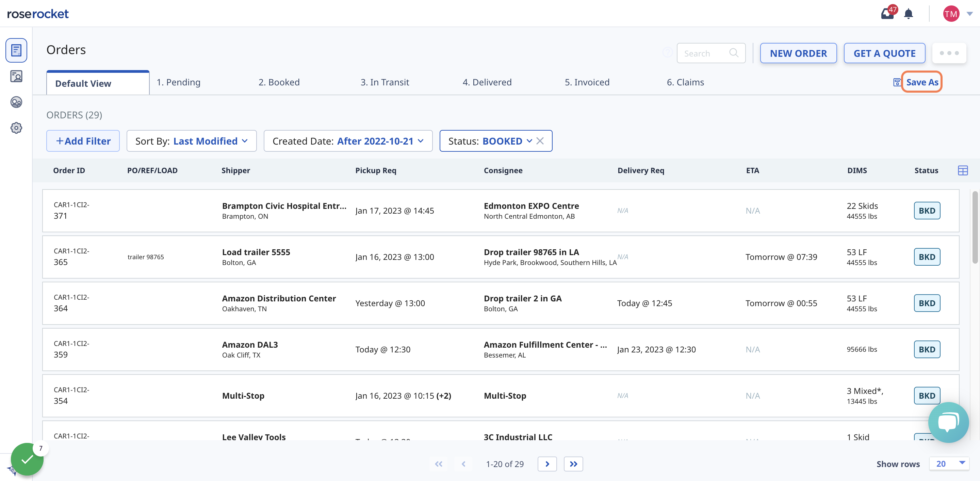Image resolution: width=980 pixels, height=481 pixels.
Task: Click the BKD status badge for order 359
Action: coord(927,349)
